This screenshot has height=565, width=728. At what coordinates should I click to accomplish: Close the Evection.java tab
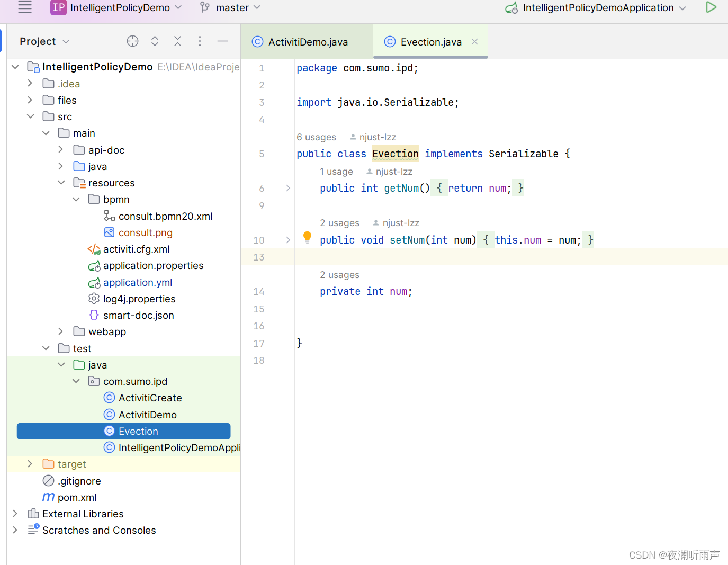[475, 41]
